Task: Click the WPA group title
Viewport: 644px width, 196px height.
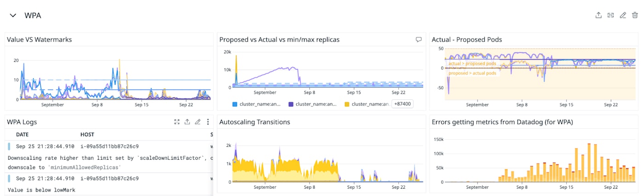Action: 33,16
